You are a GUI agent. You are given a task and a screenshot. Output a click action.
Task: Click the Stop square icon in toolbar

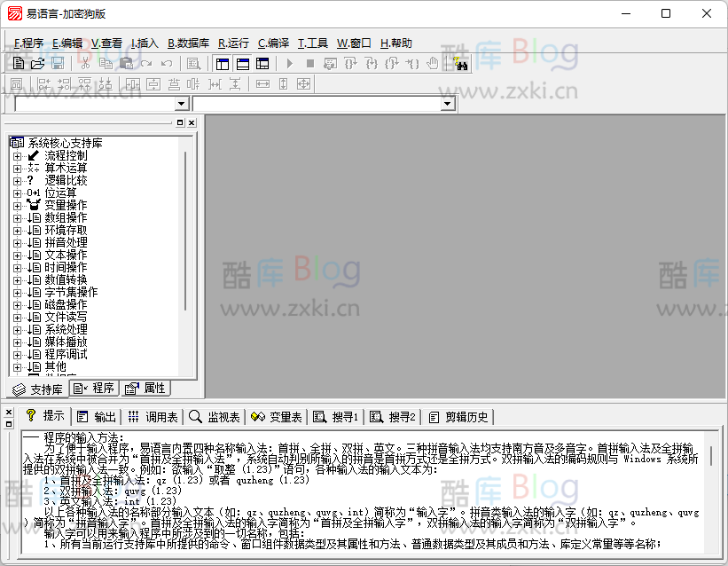click(x=309, y=64)
